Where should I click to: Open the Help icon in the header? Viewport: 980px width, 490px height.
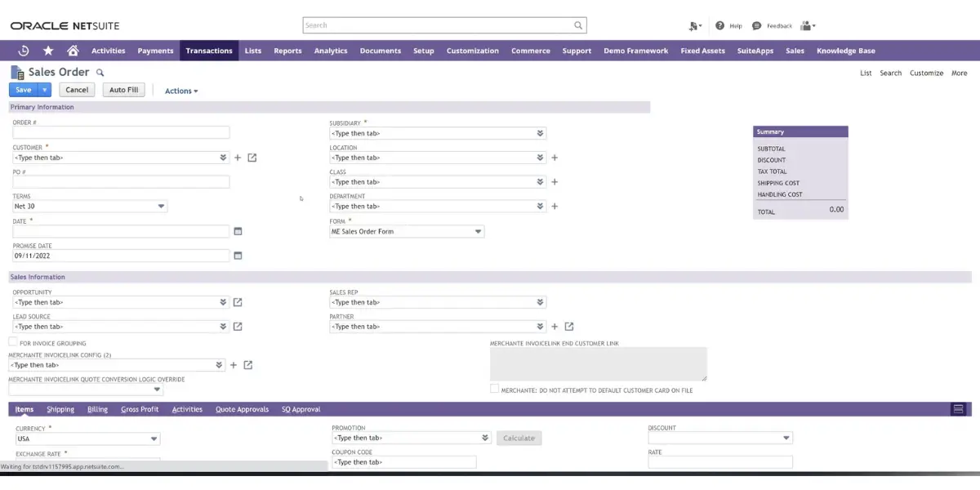(720, 25)
